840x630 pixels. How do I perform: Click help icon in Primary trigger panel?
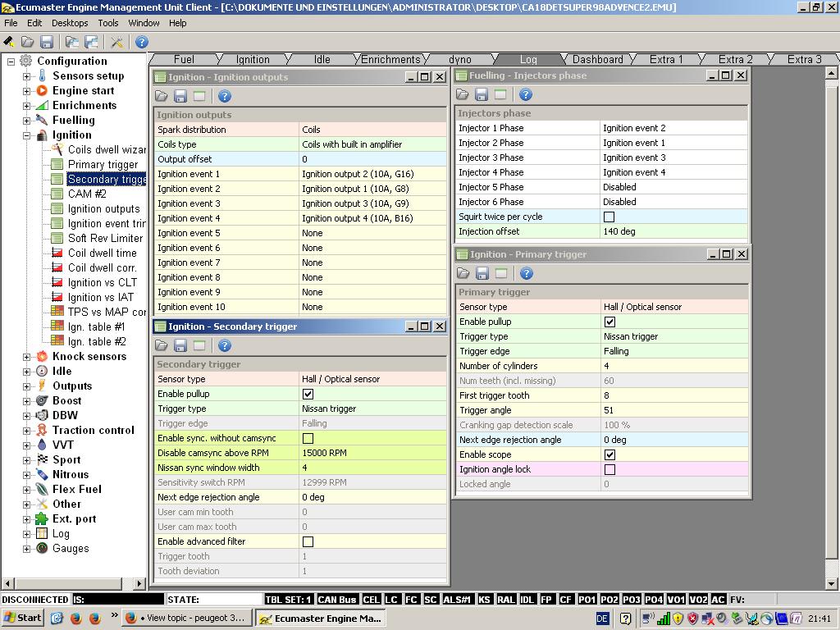(x=527, y=273)
